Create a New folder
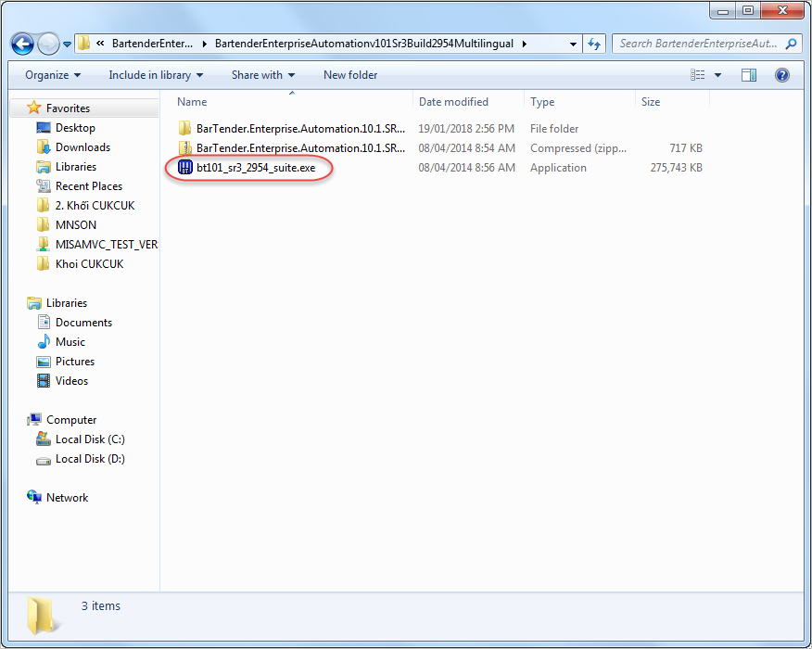The image size is (812, 649). [x=350, y=75]
